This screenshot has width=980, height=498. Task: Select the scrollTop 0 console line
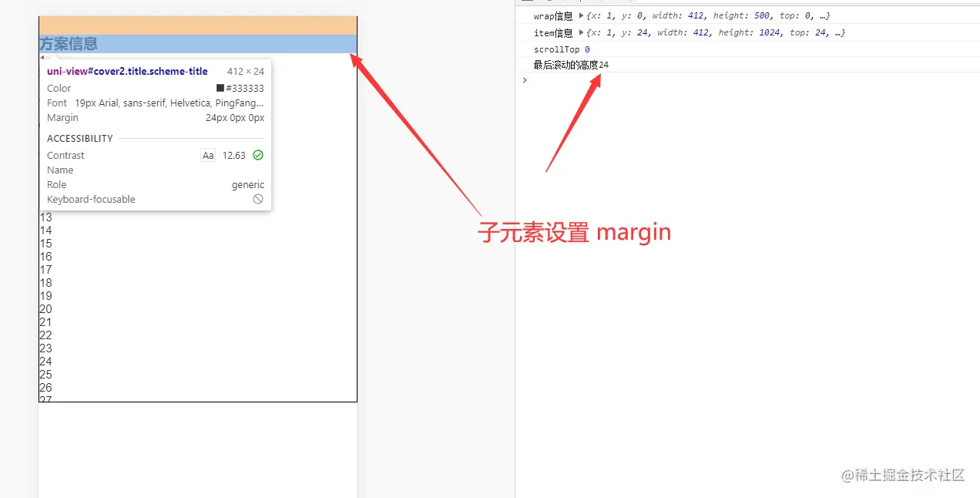click(x=562, y=49)
